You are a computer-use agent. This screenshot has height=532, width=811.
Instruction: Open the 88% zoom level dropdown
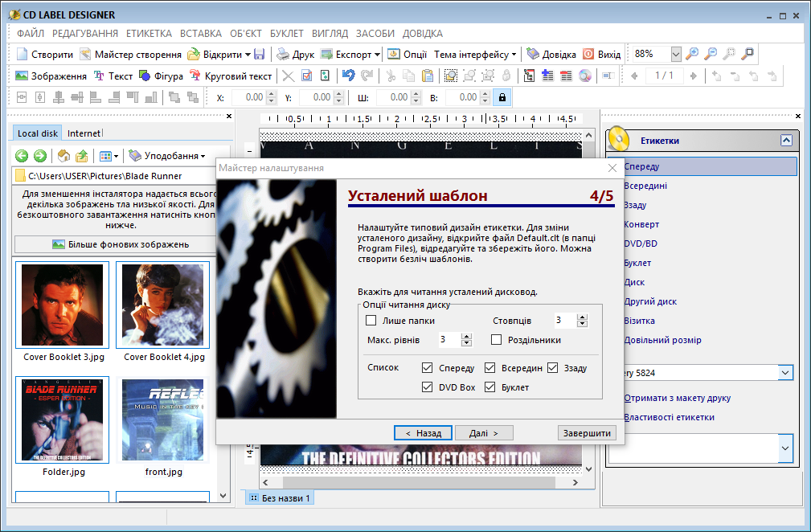(675, 54)
